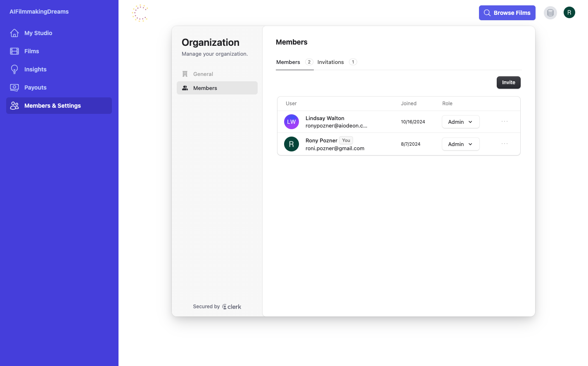Open more actions for Lindsay Walton
Image resolution: width=588 pixels, height=366 pixels.
coord(504,122)
